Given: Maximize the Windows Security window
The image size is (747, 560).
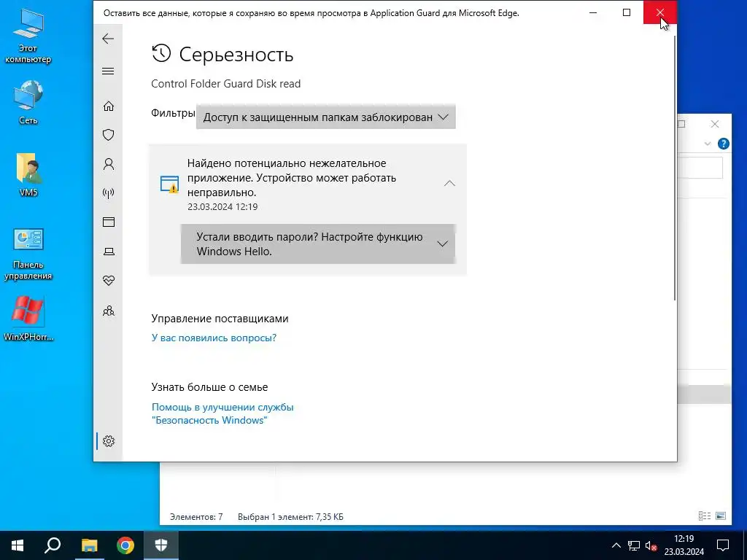Looking at the screenshot, I should coord(627,13).
